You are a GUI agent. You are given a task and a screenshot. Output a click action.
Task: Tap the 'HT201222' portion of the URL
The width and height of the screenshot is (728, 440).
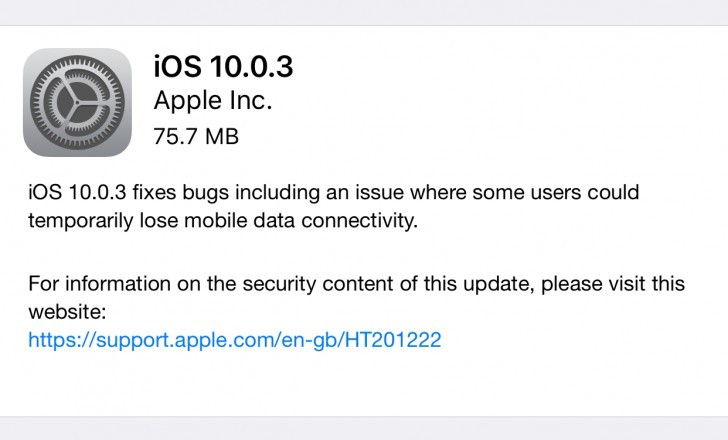point(393,340)
